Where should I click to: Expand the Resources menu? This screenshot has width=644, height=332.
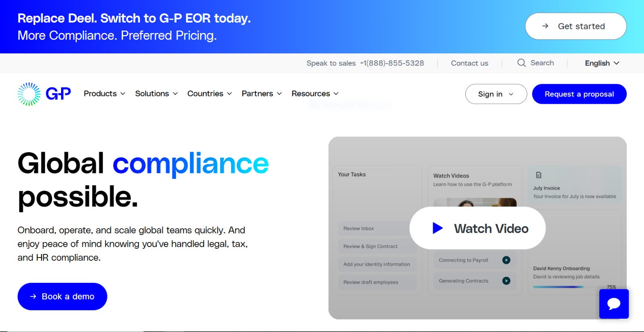315,94
